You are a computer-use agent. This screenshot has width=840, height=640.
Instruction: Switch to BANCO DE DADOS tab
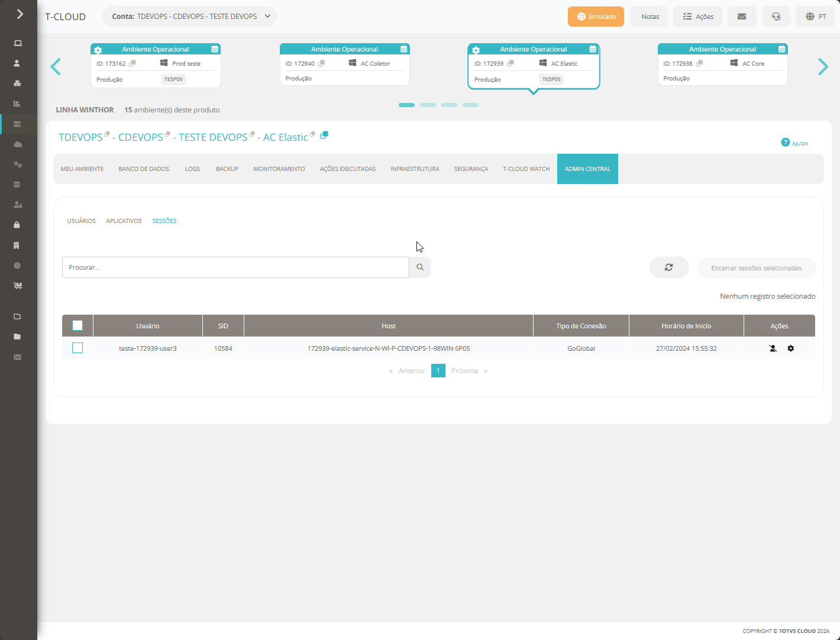pos(144,169)
